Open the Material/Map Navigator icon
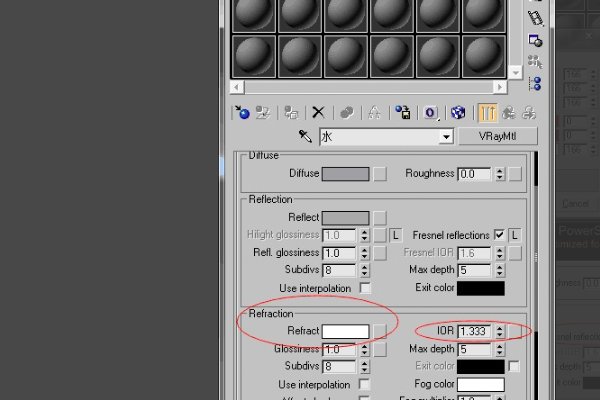 535,83
